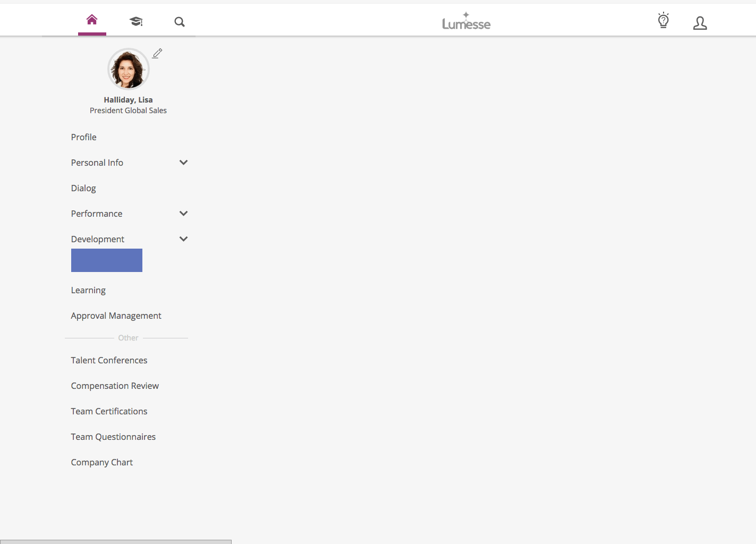Open the lightbulb help icon
Screen dimensions: 756x544
[663, 21]
